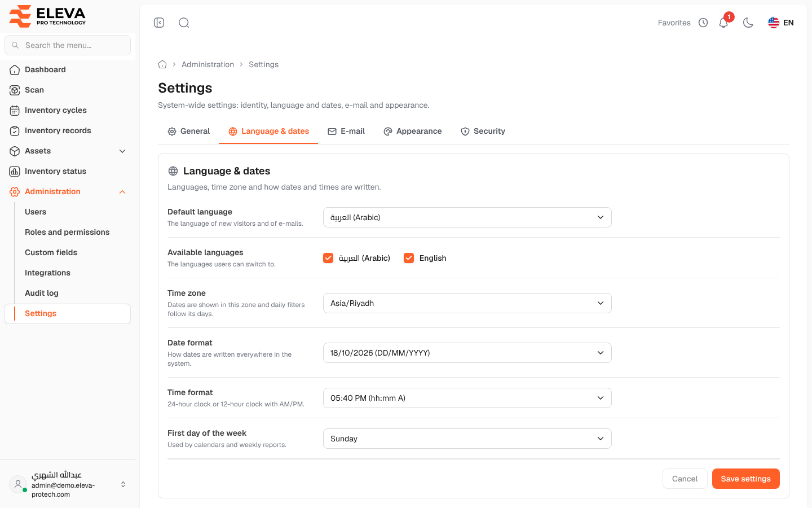Open the Default language dropdown
This screenshot has width=812, height=508.
tap(467, 217)
